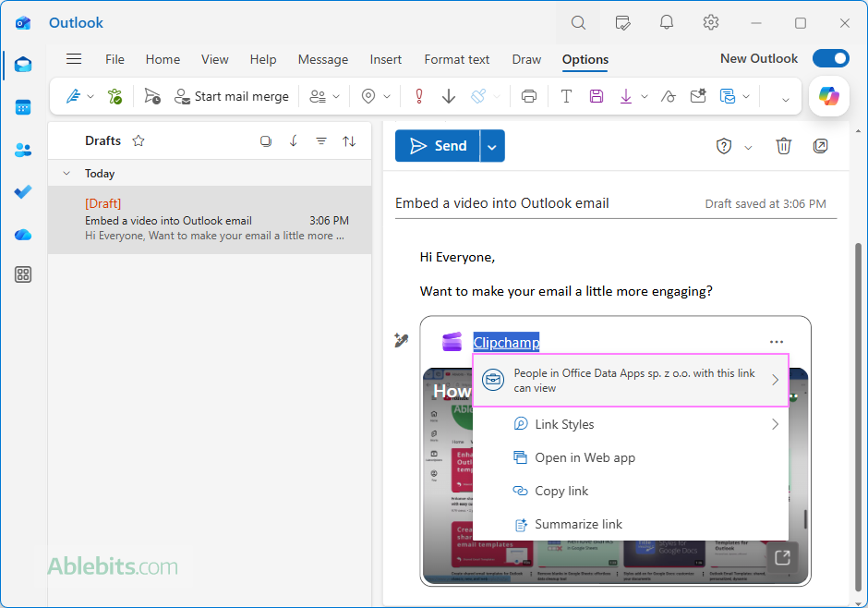Switch to the Home tab
Screen dimensions: 868x608
click(x=163, y=59)
